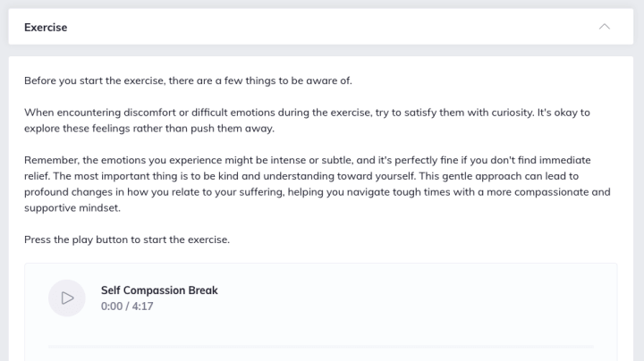Seek on the audio progress bar
The width and height of the screenshot is (644, 361).
coord(321,347)
